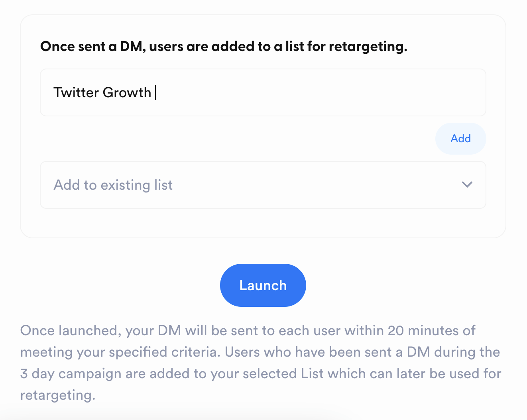The image size is (527, 420).
Task: Click the heading about DM retargeting
Action: (x=223, y=46)
